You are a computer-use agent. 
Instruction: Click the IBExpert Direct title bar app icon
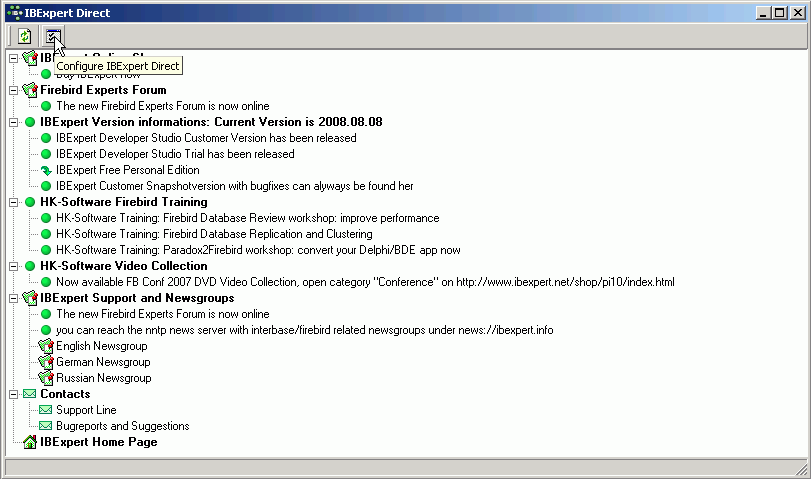coord(16,12)
